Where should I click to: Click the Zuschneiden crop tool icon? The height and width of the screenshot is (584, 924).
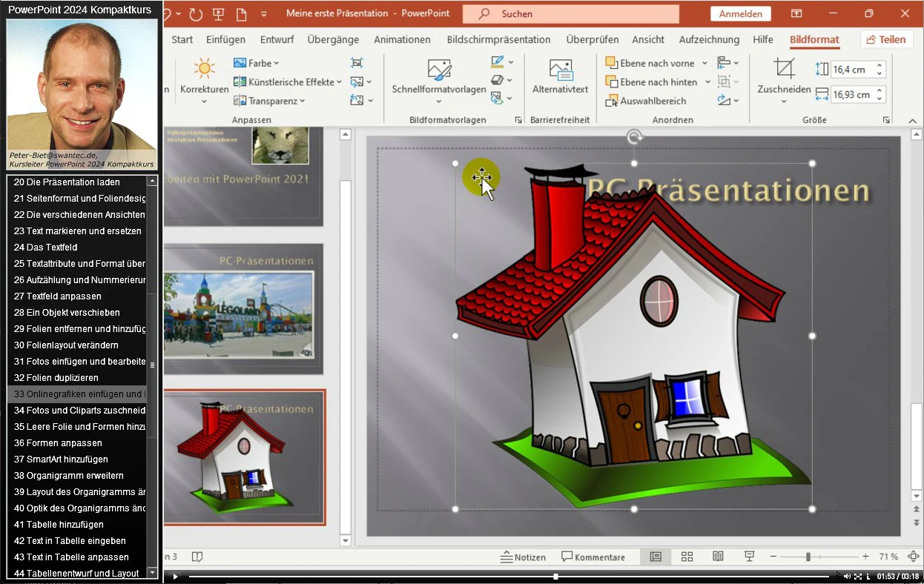tap(784, 69)
